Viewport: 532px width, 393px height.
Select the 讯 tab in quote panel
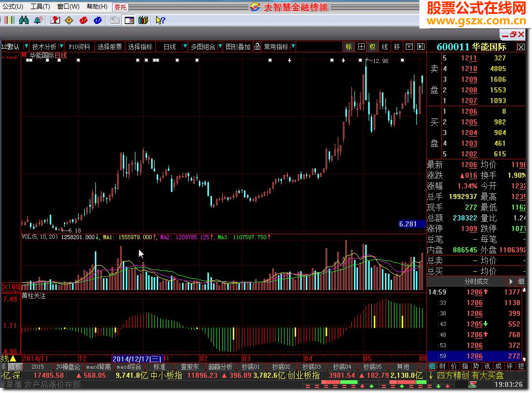[x=487, y=367]
